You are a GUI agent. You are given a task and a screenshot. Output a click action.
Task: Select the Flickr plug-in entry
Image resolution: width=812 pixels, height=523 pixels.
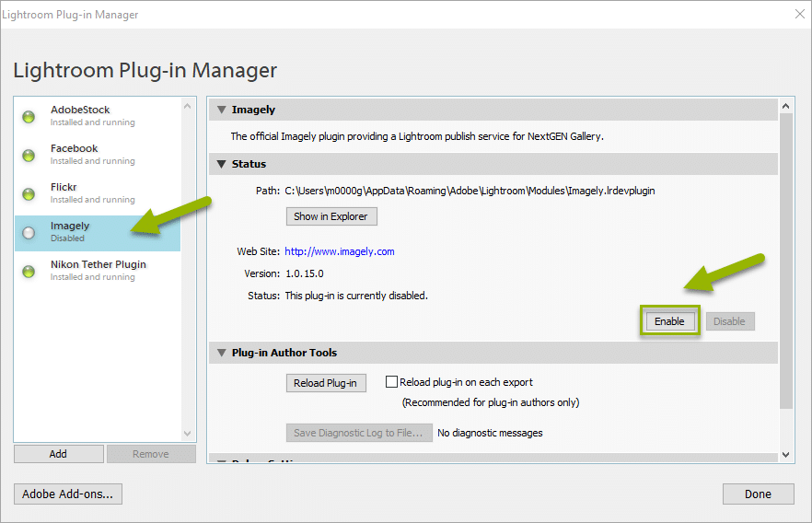pyautogui.click(x=64, y=188)
